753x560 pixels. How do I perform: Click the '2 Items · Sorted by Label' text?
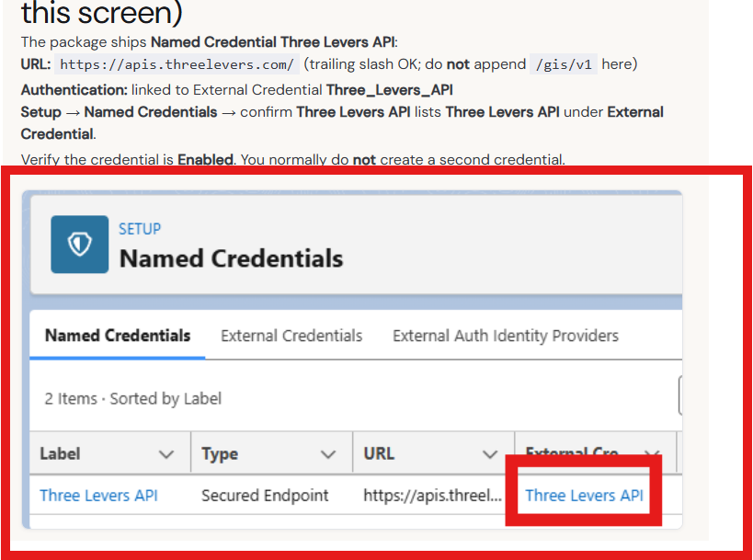pyautogui.click(x=133, y=399)
